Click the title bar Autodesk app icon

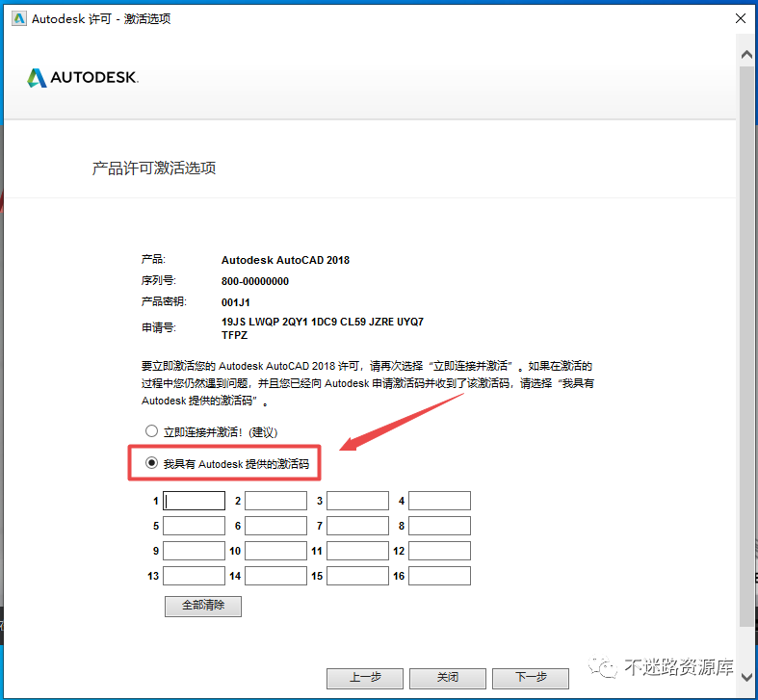pyautogui.click(x=19, y=19)
